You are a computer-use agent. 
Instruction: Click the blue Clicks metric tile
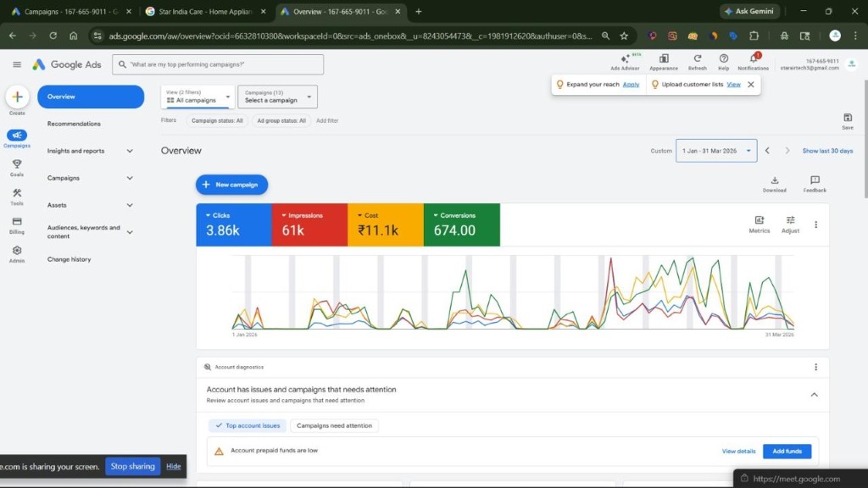[234, 225]
